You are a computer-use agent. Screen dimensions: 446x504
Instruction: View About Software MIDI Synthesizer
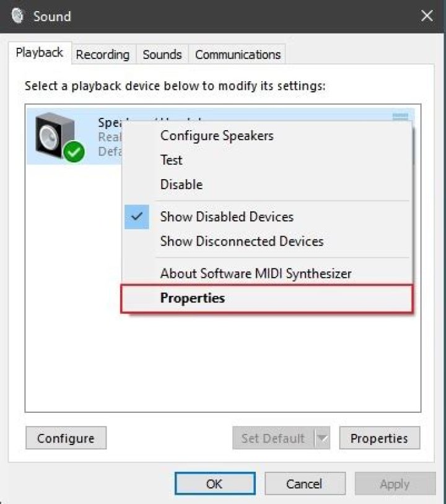(256, 273)
